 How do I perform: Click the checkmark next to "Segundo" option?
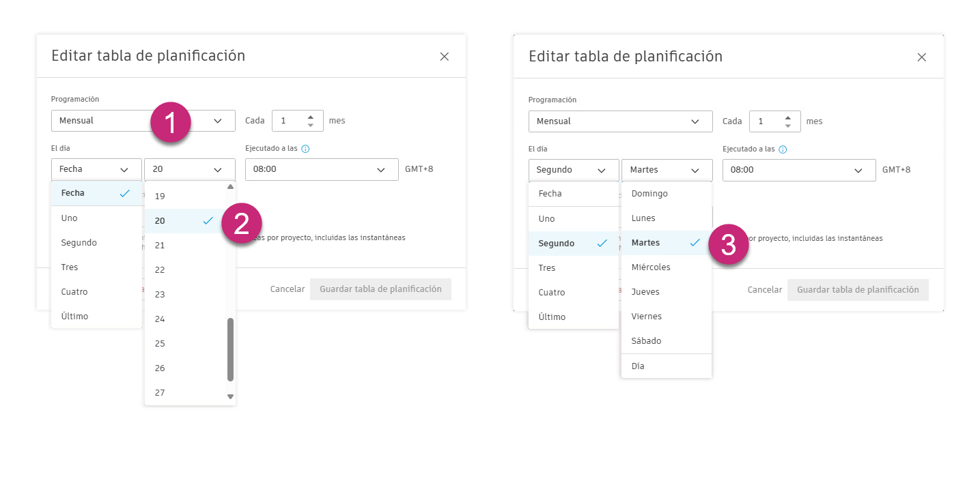(602, 243)
